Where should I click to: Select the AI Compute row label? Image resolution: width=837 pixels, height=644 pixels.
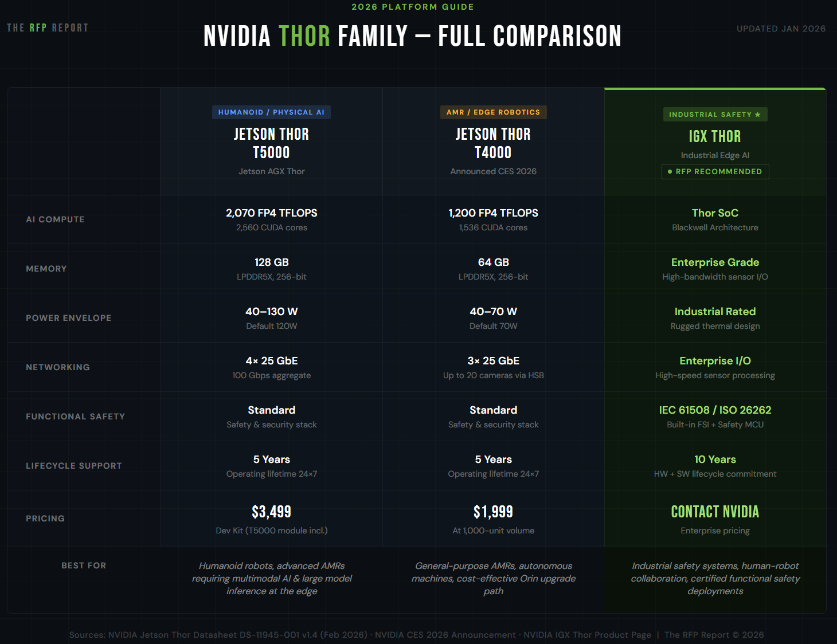coord(55,219)
